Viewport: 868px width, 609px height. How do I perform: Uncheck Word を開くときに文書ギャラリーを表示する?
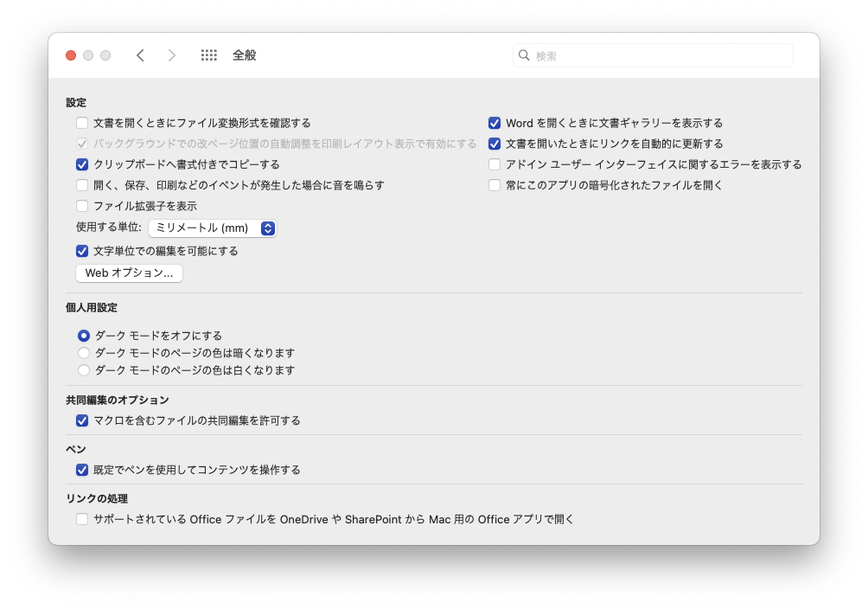495,123
